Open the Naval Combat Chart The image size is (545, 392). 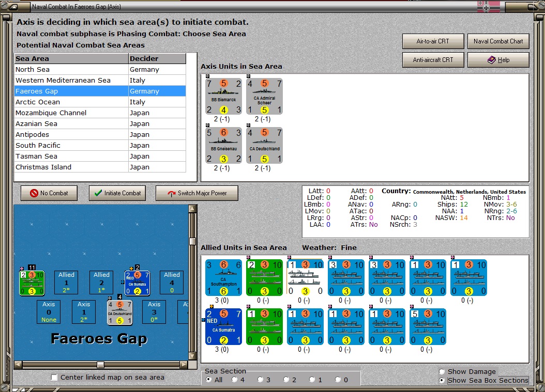[498, 41]
